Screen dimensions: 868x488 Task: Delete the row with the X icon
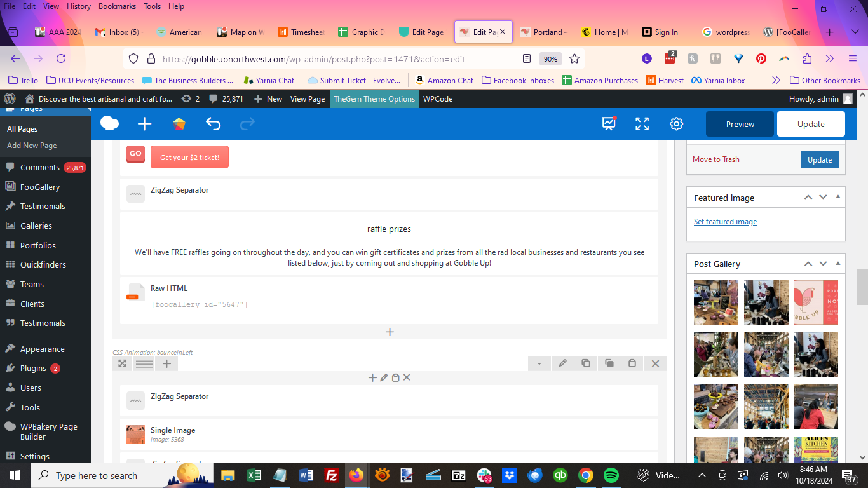[x=655, y=363]
